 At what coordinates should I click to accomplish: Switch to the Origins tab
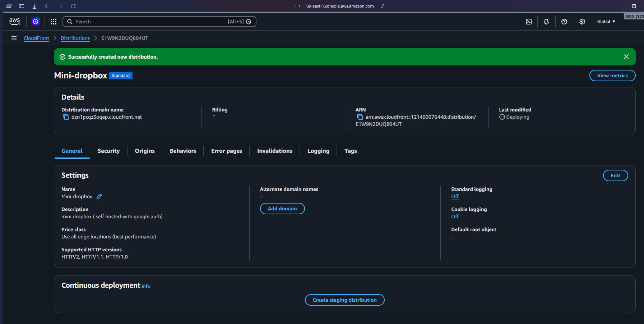pyautogui.click(x=145, y=151)
